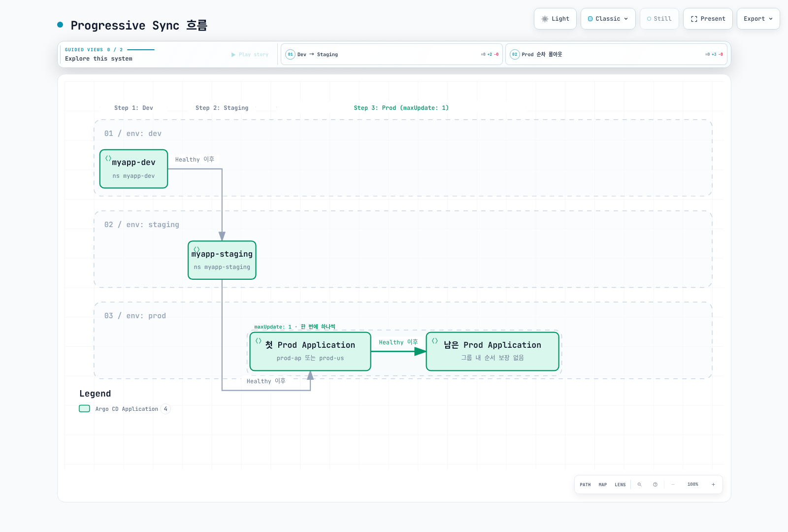Click the 02 step badge for Prod rollout

[515, 55]
